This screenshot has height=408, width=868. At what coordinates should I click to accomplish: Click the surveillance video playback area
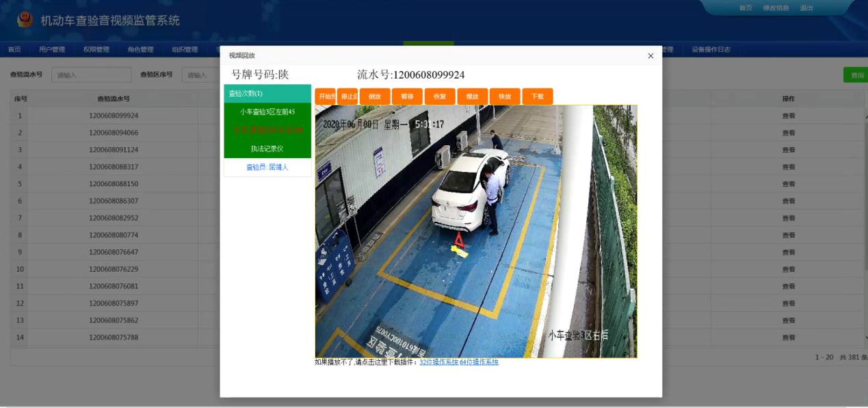pyautogui.click(x=475, y=231)
